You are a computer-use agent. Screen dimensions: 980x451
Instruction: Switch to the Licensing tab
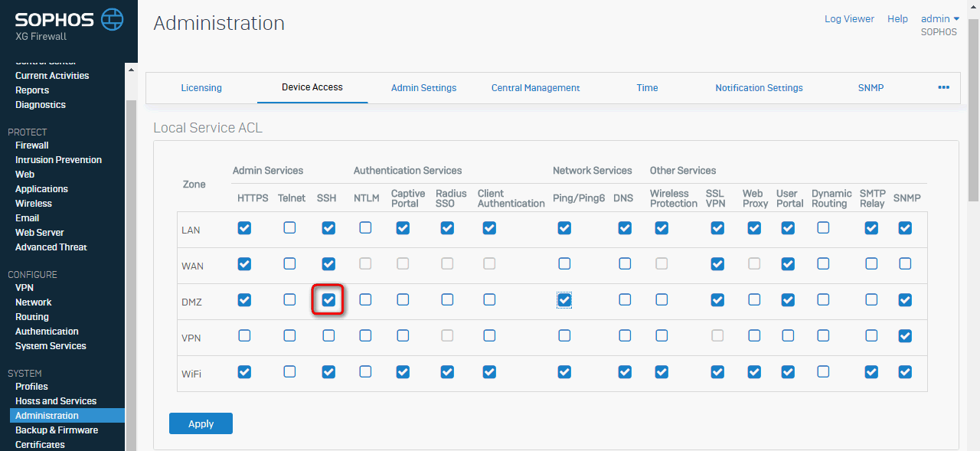pos(201,88)
